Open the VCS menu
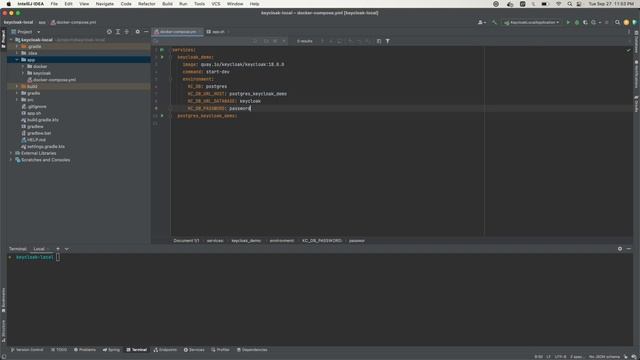The height and width of the screenshot is (360, 640). (x=216, y=4)
